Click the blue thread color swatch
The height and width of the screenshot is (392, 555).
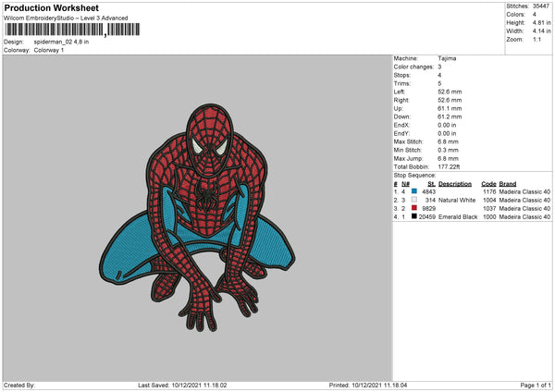414,191
